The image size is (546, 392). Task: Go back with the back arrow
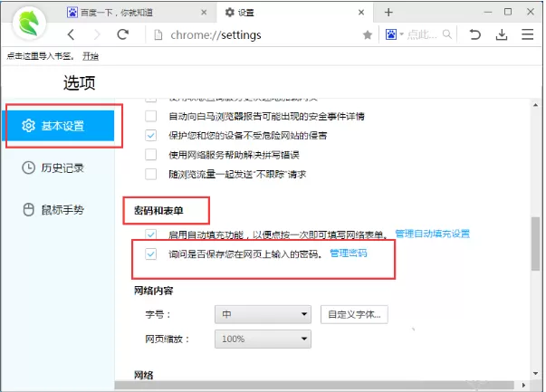[71, 34]
